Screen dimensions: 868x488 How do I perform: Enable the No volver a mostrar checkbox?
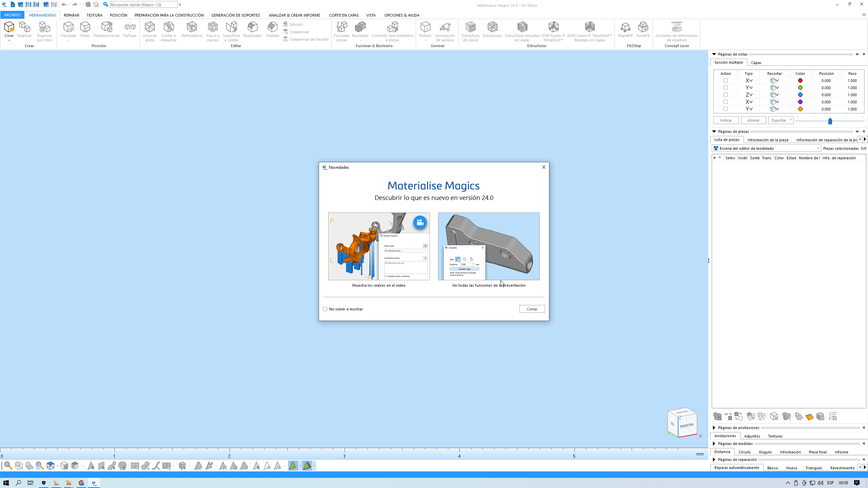tap(325, 309)
